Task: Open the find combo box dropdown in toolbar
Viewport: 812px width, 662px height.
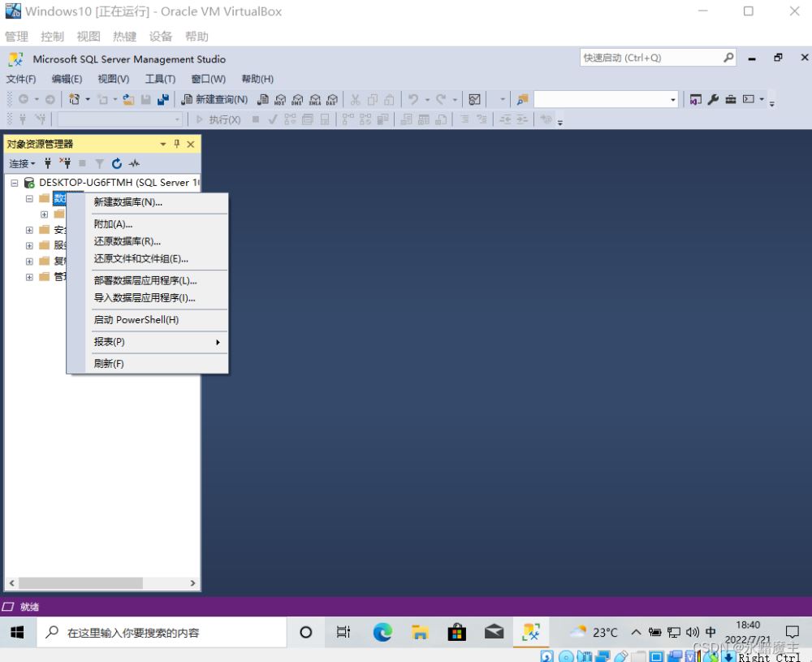Action: (x=672, y=99)
